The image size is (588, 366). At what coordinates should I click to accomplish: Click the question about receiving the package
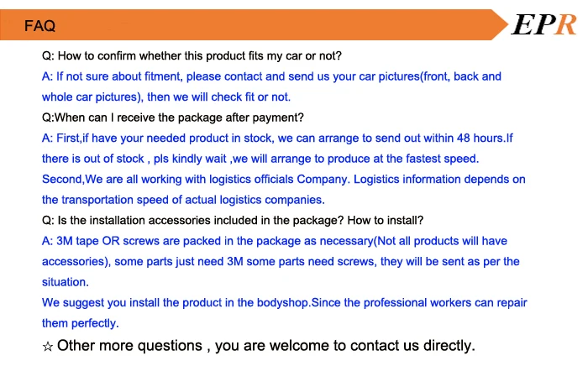tap(173, 118)
